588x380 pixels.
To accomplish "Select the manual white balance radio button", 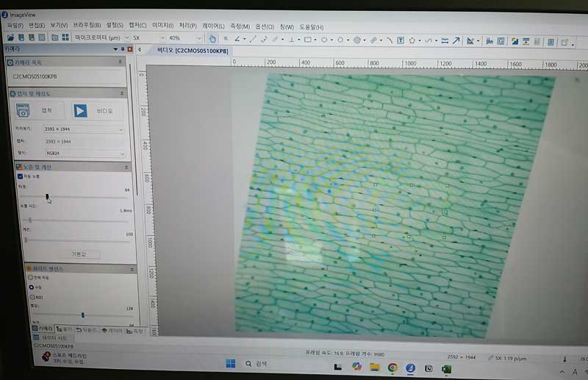I will pyautogui.click(x=30, y=287).
